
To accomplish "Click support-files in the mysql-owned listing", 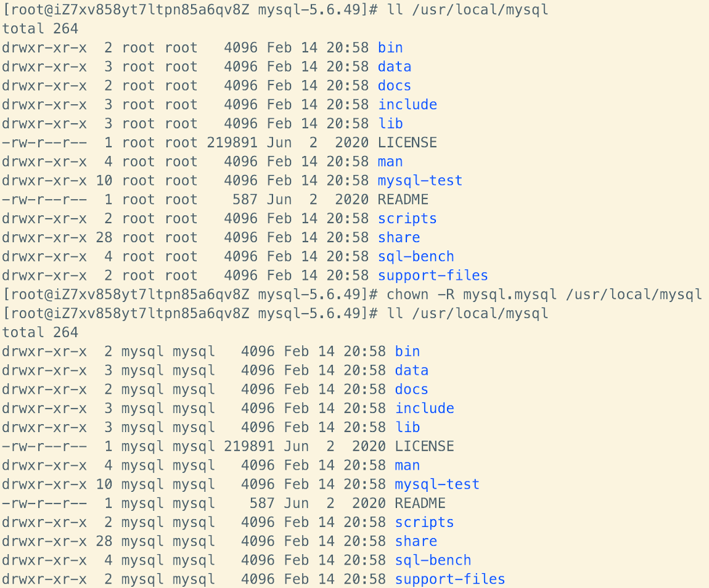I will pos(449,579).
